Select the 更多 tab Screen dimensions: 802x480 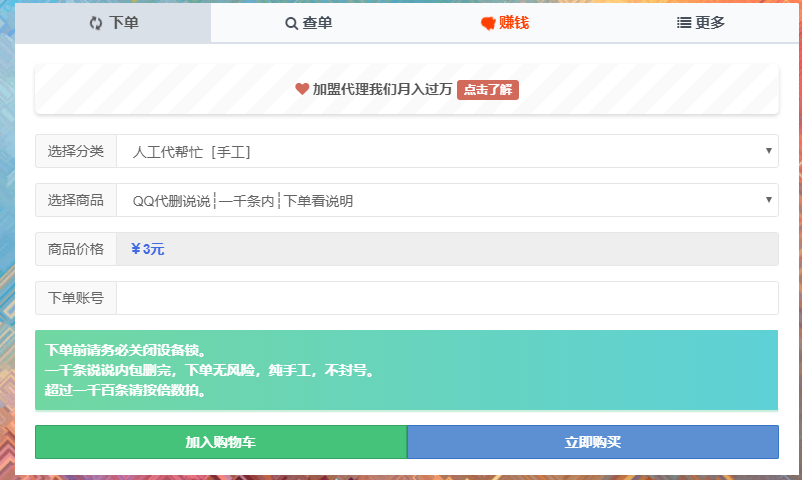tap(701, 23)
